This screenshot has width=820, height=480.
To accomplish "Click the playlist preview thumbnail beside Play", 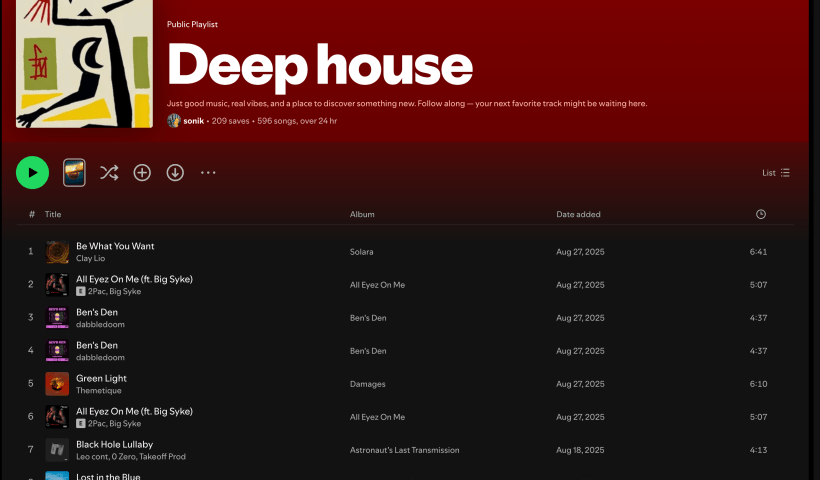I will tap(74, 173).
